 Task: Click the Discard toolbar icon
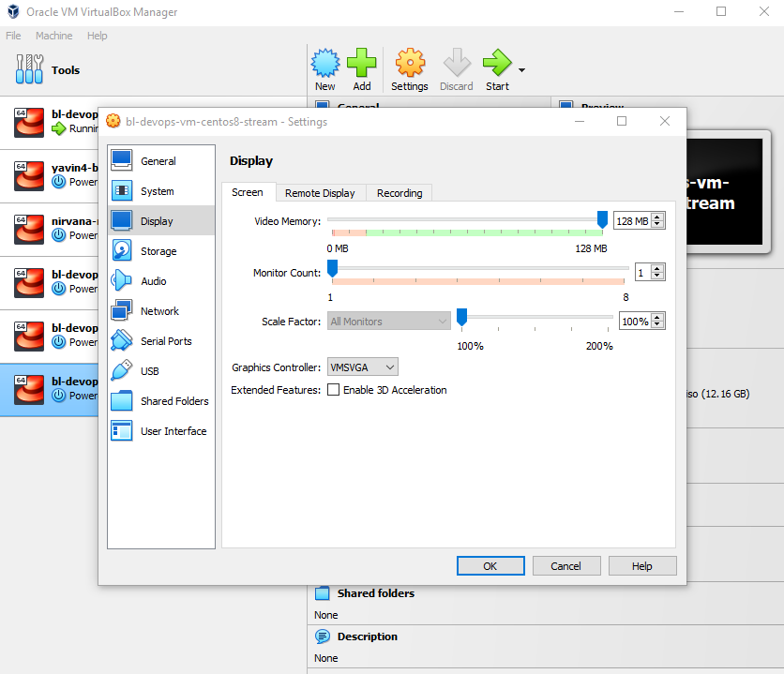point(457,63)
